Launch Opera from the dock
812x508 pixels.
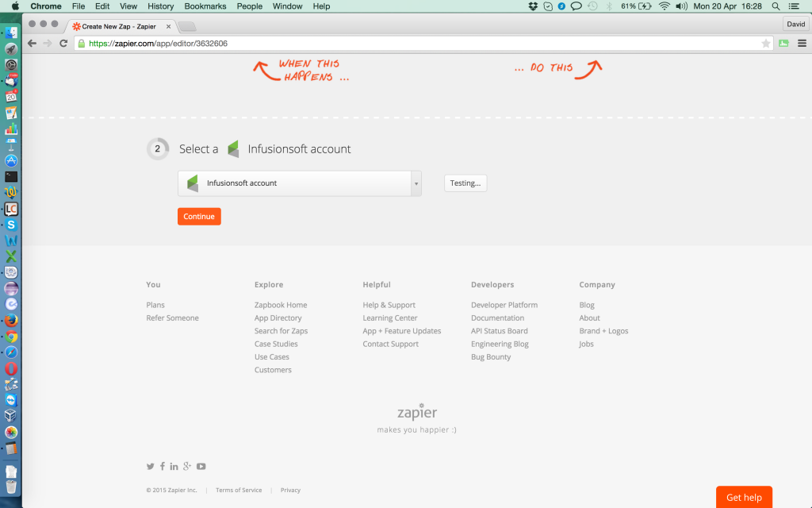click(x=11, y=368)
